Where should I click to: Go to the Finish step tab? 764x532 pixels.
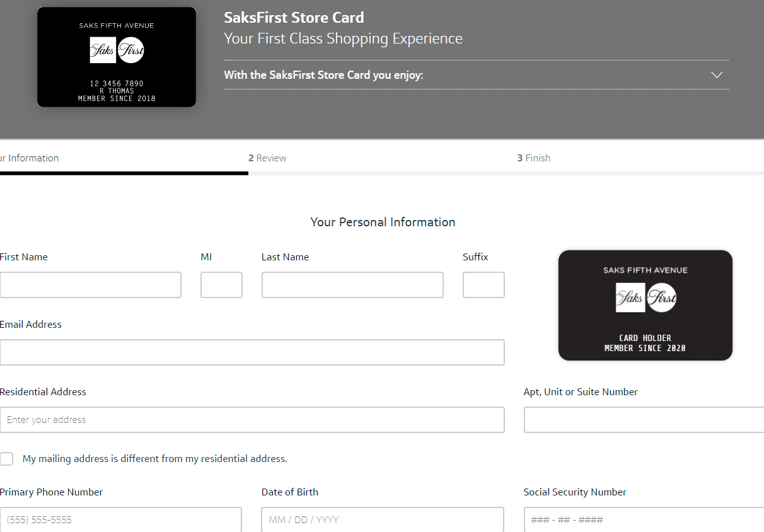click(x=534, y=158)
